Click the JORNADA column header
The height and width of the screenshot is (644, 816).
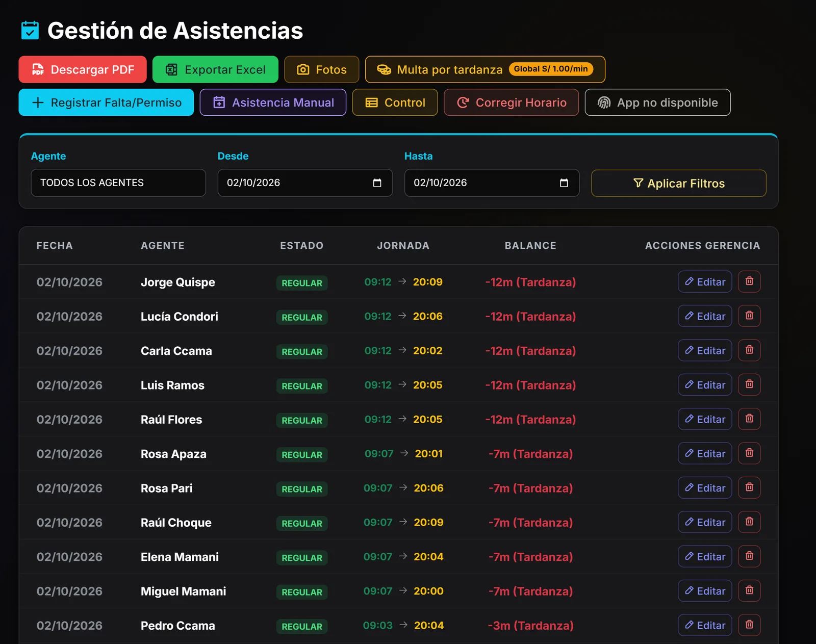coord(403,245)
